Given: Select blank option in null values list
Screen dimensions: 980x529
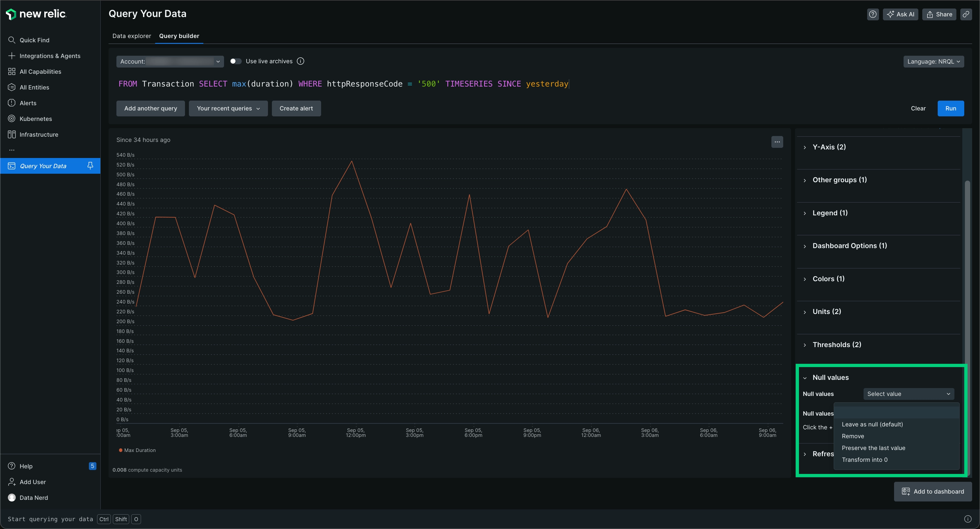Looking at the screenshot, I should 896,412.
